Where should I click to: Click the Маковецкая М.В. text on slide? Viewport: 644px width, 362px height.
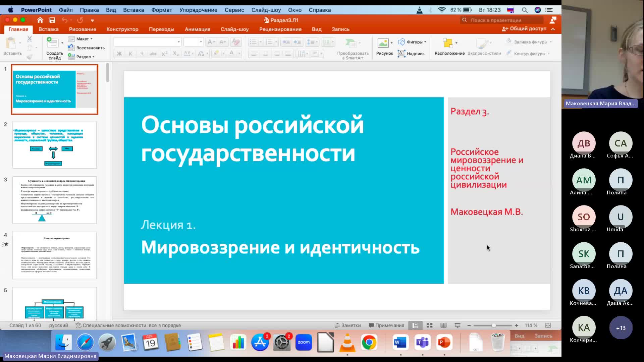[486, 212]
